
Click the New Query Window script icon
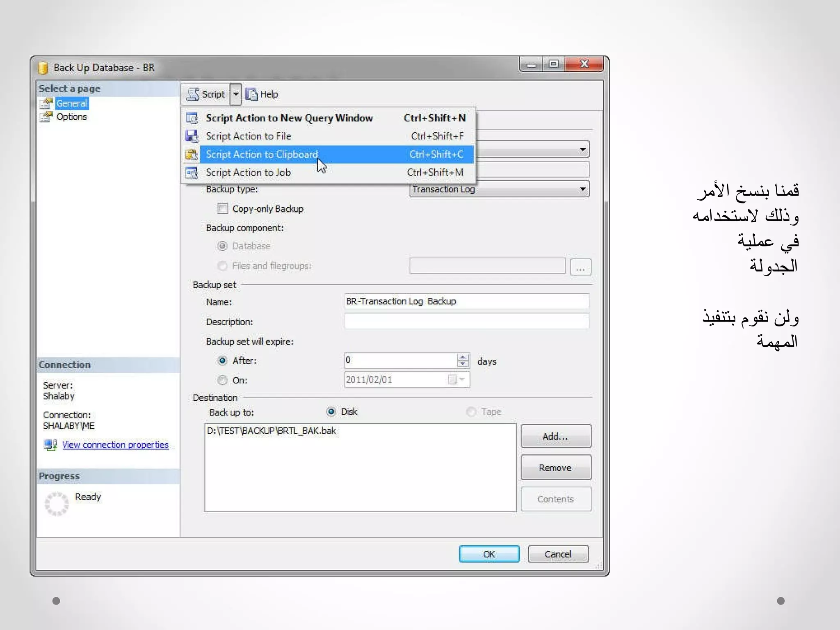pos(192,118)
